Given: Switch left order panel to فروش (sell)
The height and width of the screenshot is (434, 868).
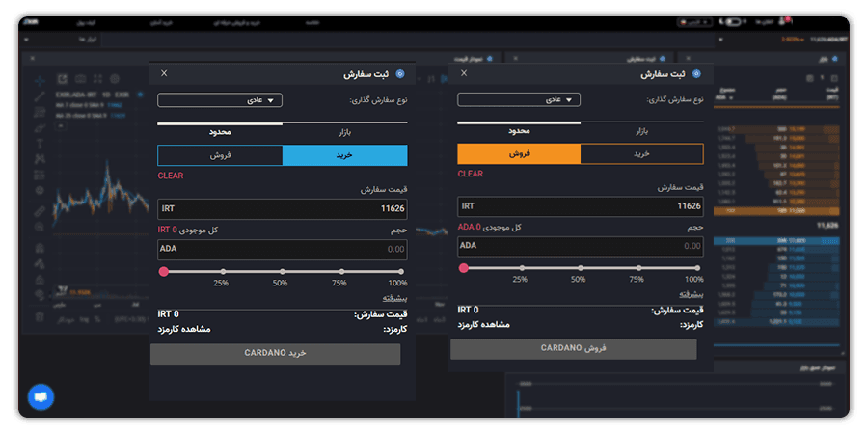Looking at the screenshot, I should click(x=220, y=155).
